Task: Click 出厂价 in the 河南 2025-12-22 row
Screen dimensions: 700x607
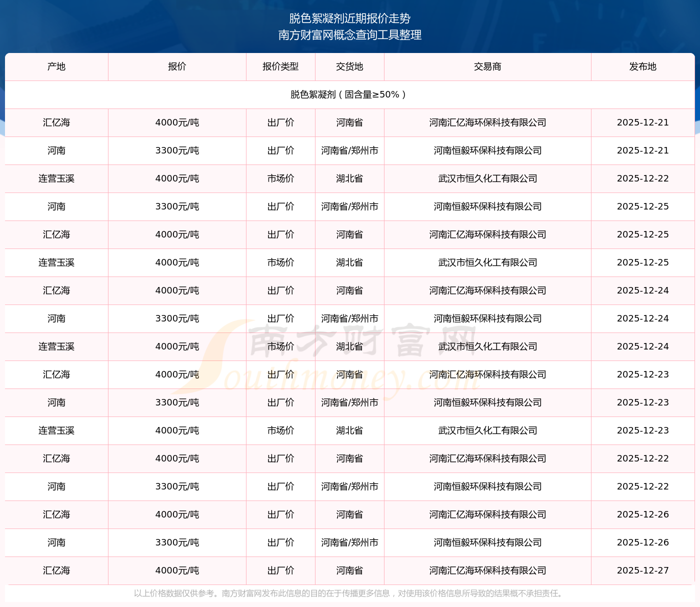Action: click(280, 486)
